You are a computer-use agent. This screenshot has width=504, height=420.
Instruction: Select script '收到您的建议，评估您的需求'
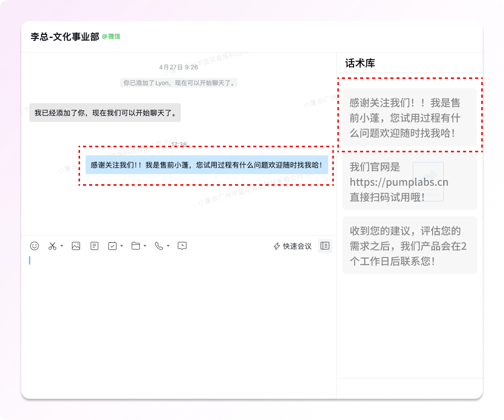pos(410,245)
